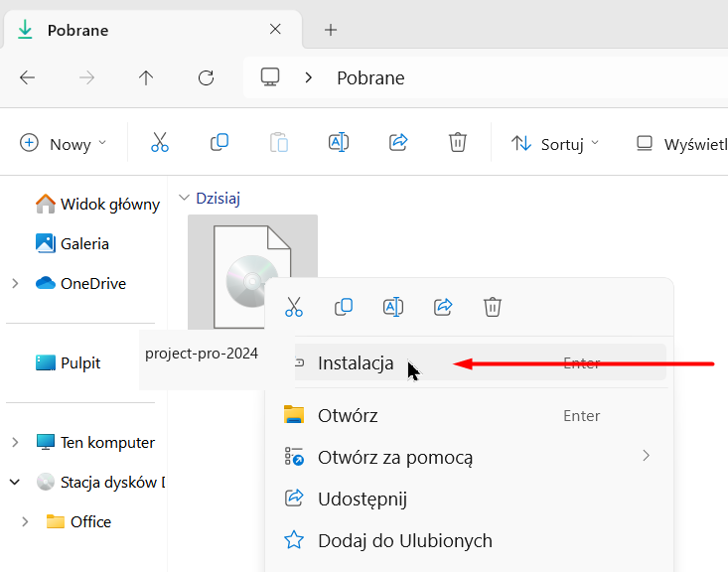Open the Otwórz za pomocą submenu arrow
Screen dimensions: 728x572
(646, 456)
